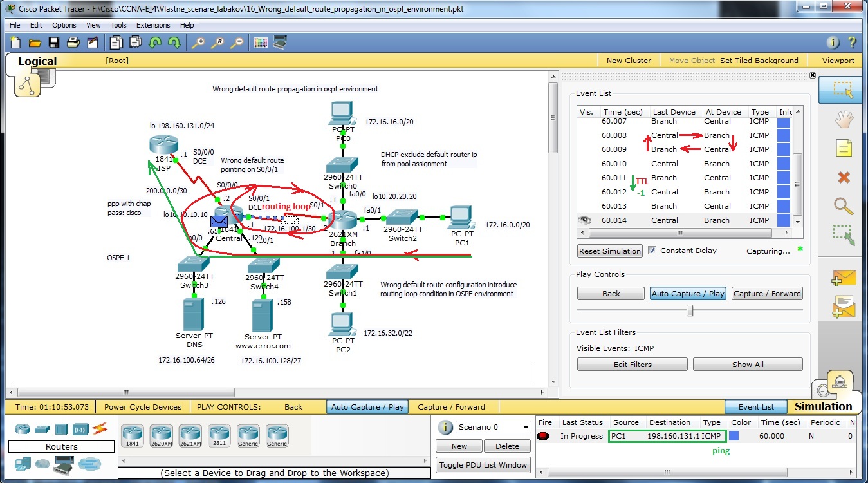Activate the Move Layout hand tool
Screen dimensions: 868x483
point(844,120)
